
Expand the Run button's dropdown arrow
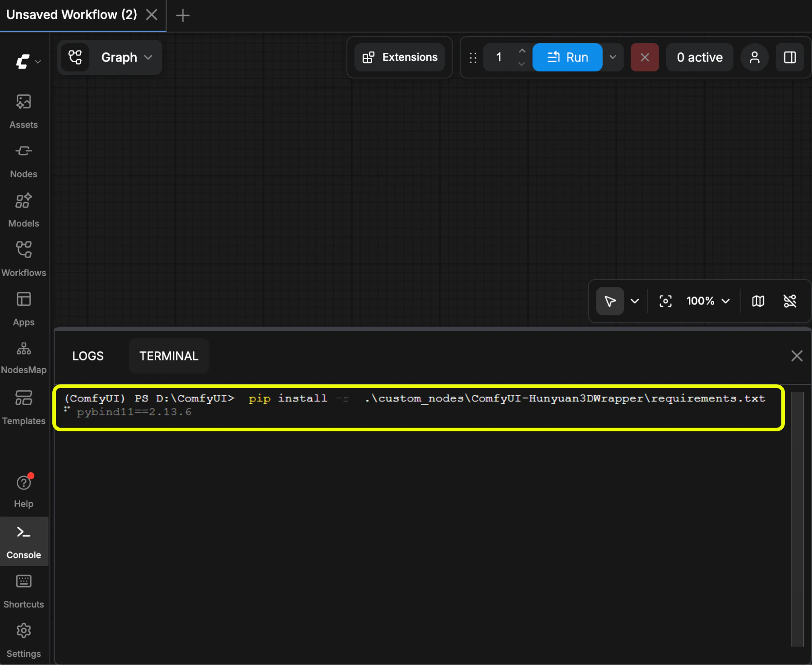(613, 57)
